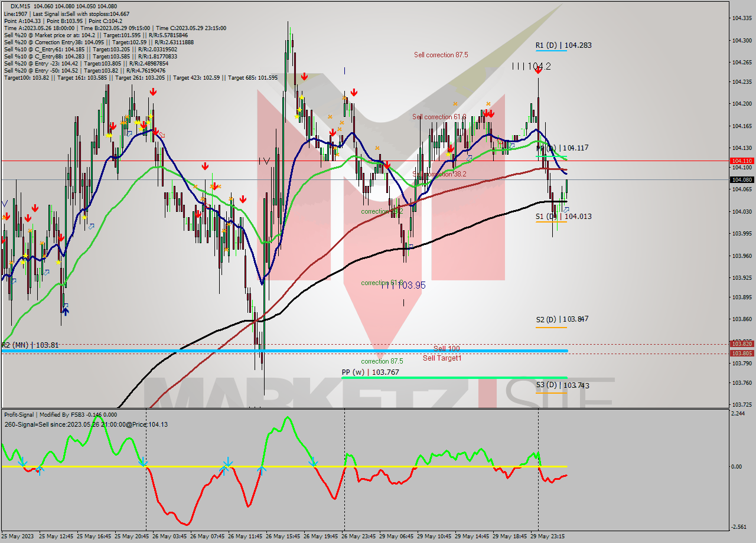Select the R2 (MN) 103.81 monthly label
756x543 pixels.
[x=30, y=345]
